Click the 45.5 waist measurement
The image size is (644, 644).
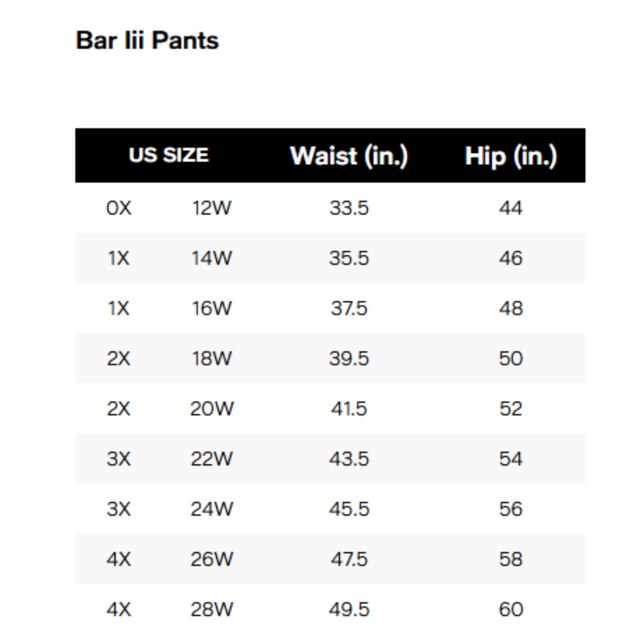tap(349, 509)
